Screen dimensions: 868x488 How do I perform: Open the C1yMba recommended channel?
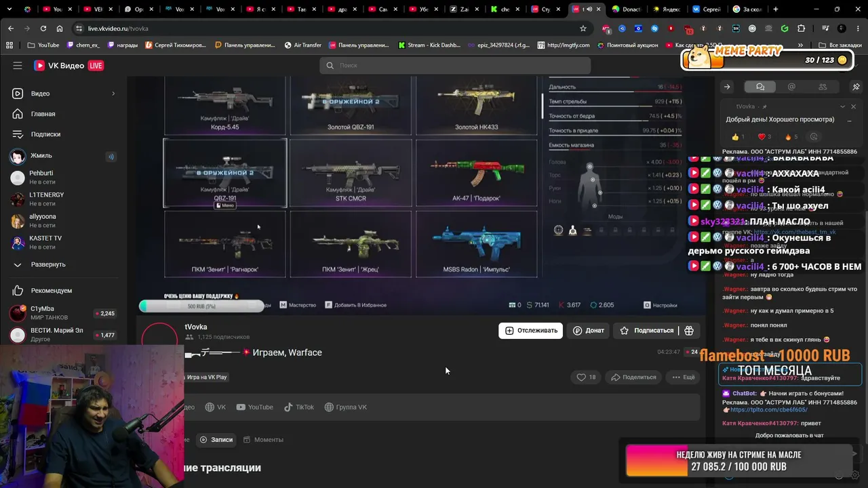(64, 313)
